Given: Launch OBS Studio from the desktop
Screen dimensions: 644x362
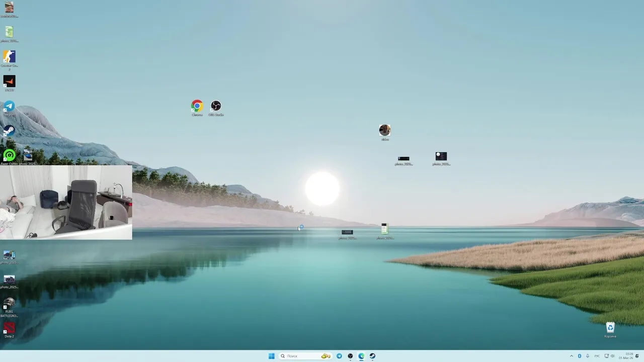Looking at the screenshot, I should click(x=216, y=108).
